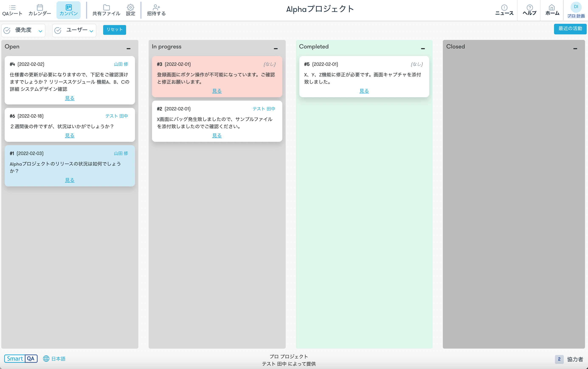
Task: Click footer text プロ プロジェクト
Action: (x=289, y=356)
